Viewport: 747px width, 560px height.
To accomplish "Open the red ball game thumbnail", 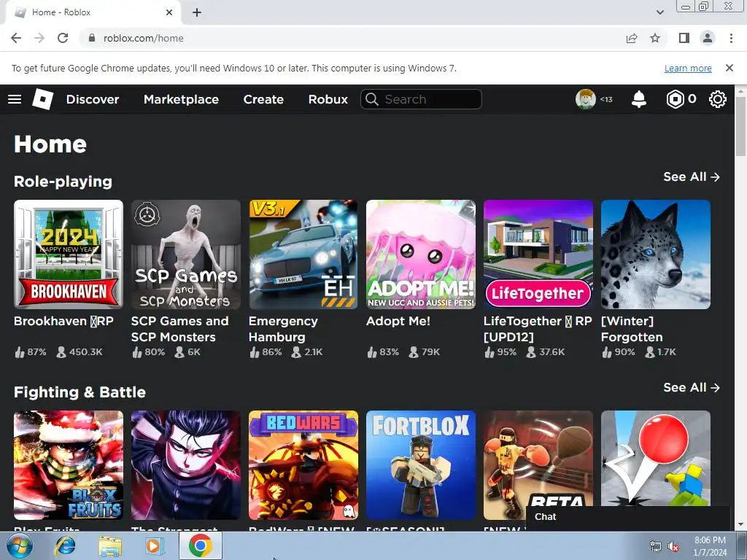I will click(x=656, y=457).
